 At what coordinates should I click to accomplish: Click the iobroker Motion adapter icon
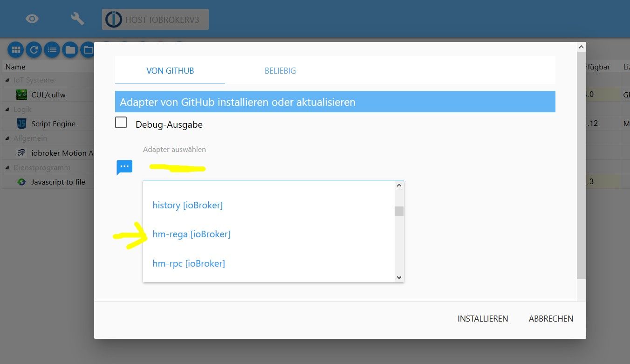[x=21, y=153]
